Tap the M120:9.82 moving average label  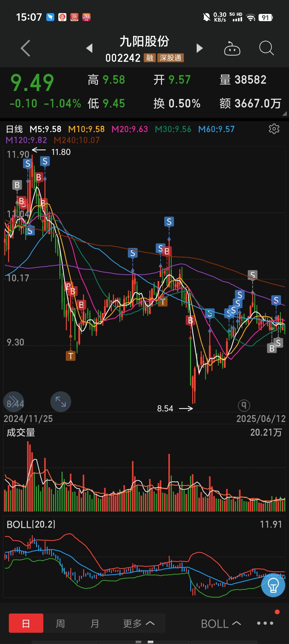click(26, 140)
